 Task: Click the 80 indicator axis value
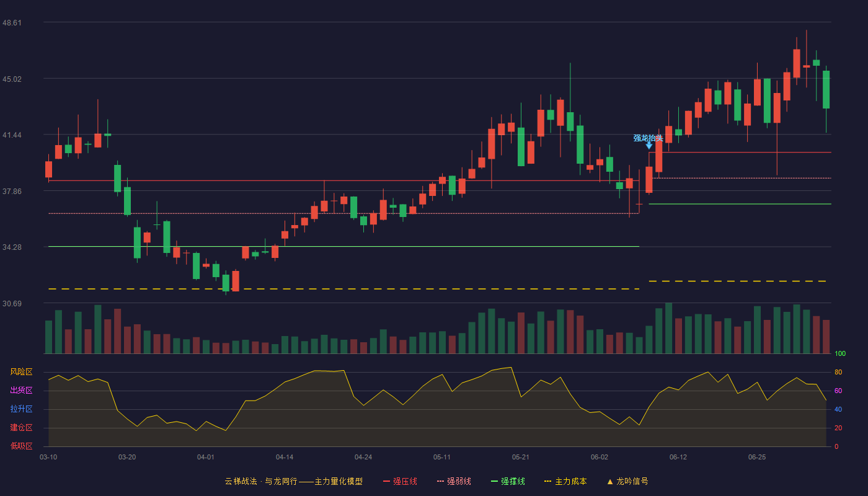(x=838, y=372)
